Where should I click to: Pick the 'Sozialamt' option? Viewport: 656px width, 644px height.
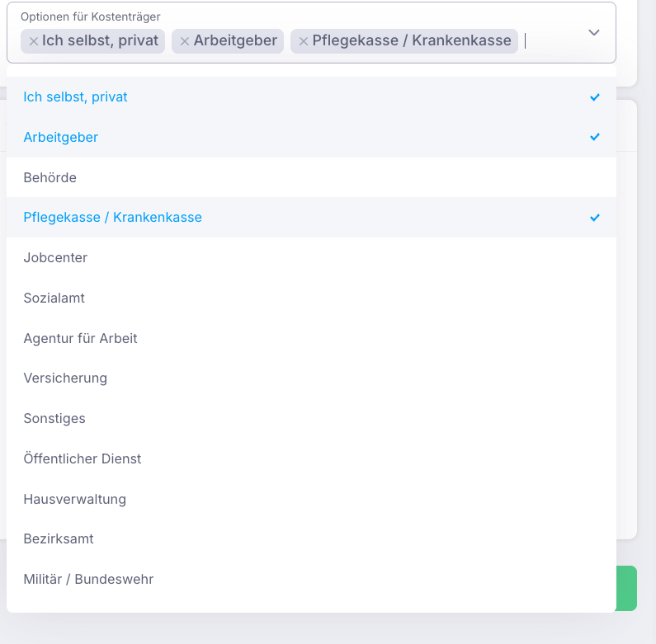pos(311,298)
